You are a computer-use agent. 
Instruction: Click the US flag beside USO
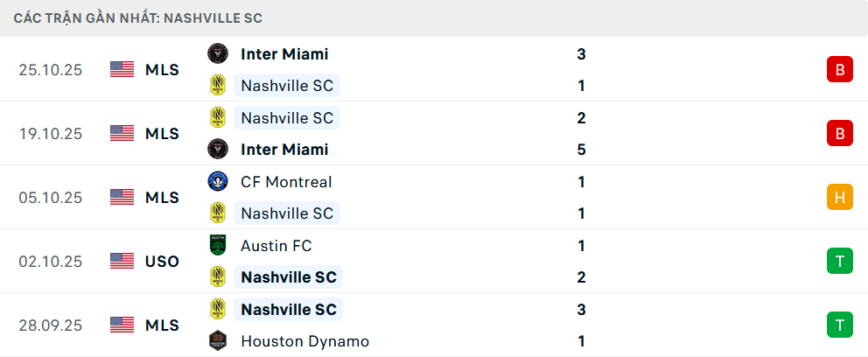(122, 261)
